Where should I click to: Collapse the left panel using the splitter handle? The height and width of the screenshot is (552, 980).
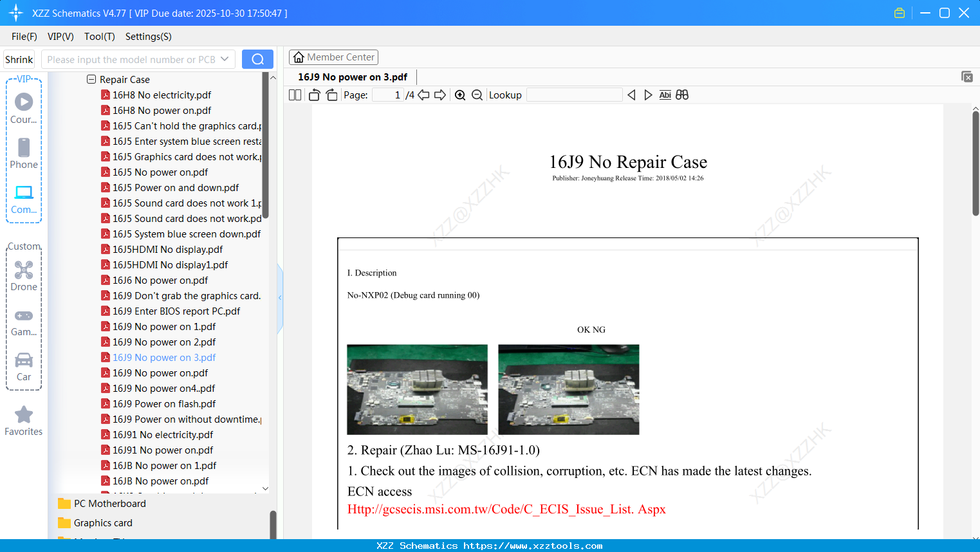280,298
